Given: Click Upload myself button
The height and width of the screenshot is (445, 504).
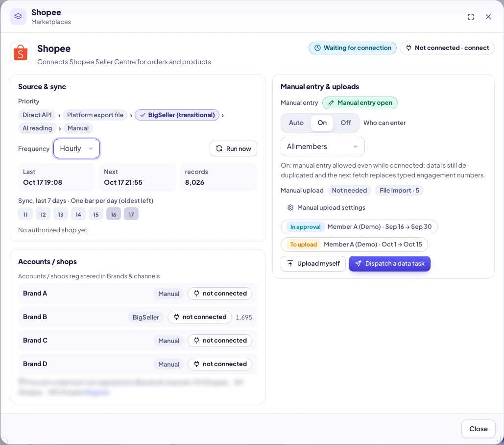Looking at the screenshot, I should (313, 264).
